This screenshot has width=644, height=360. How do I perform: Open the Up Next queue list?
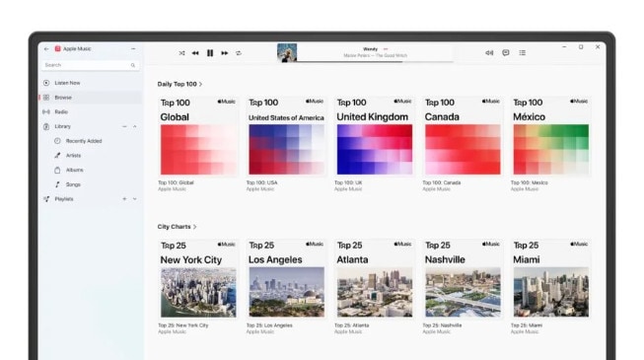tap(522, 52)
